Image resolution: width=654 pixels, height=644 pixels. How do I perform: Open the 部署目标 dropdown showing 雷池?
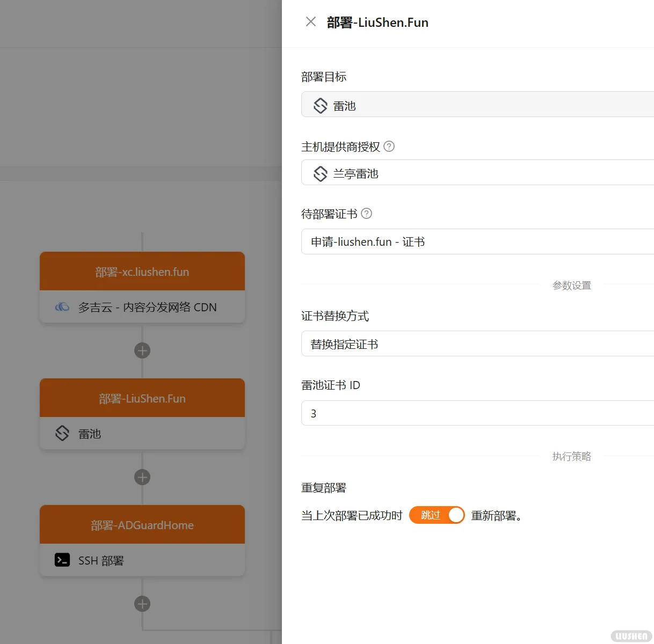point(477,105)
